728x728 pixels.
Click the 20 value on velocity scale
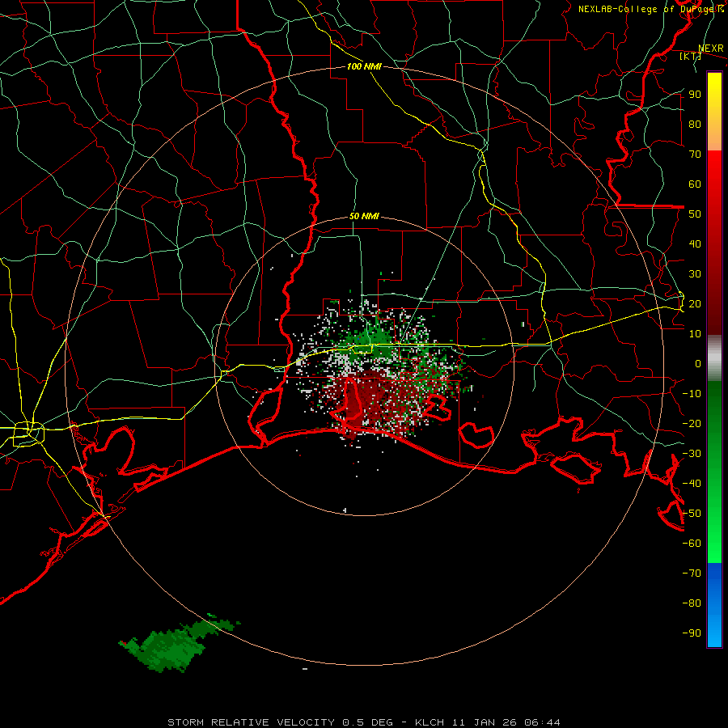[x=695, y=303]
